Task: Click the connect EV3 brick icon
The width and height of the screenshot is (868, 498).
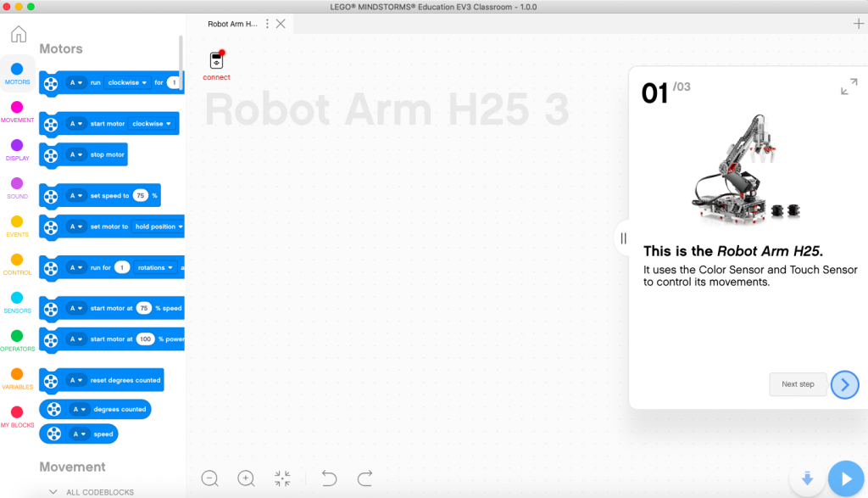Action: [216, 61]
